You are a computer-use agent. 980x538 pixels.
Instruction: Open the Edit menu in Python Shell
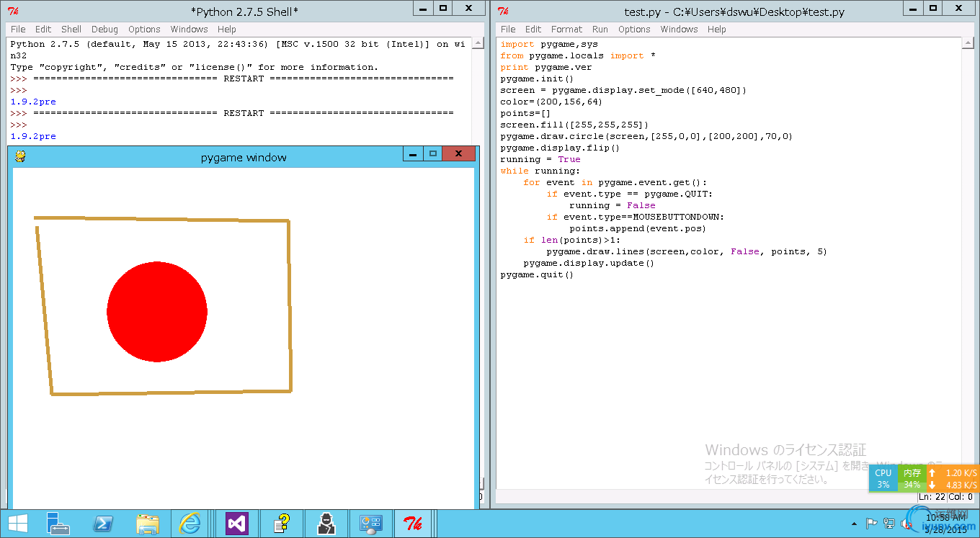tap(43, 30)
